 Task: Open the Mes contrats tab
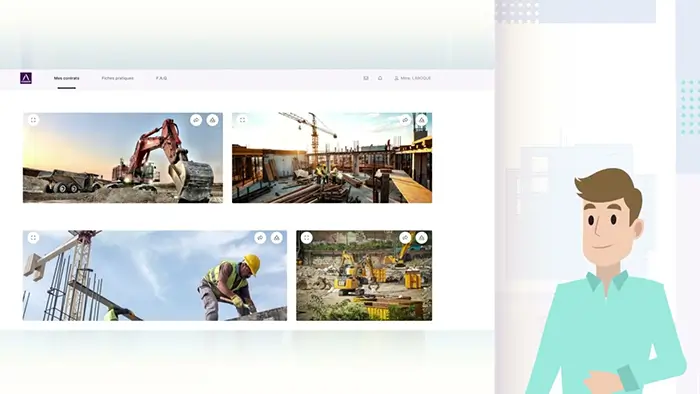click(x=67, y=78)
